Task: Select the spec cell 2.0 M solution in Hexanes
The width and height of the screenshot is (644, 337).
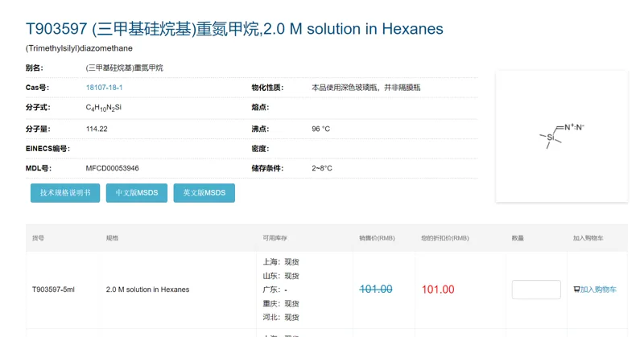Action: tap(147, 290)
